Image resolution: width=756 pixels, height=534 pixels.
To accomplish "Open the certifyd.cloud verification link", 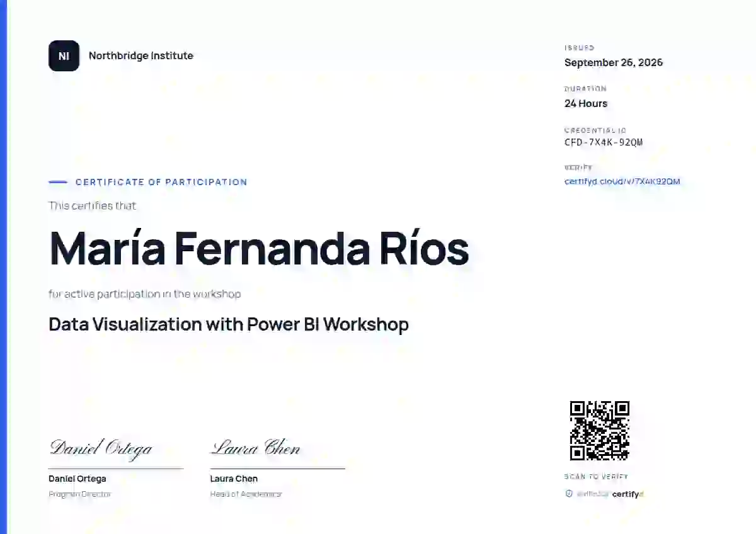I will point(622,181).
